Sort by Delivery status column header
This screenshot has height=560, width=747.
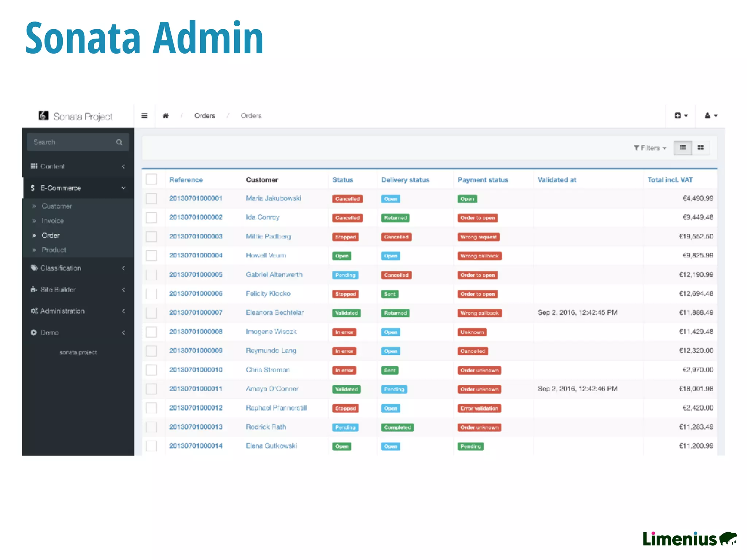coord(405,180)
